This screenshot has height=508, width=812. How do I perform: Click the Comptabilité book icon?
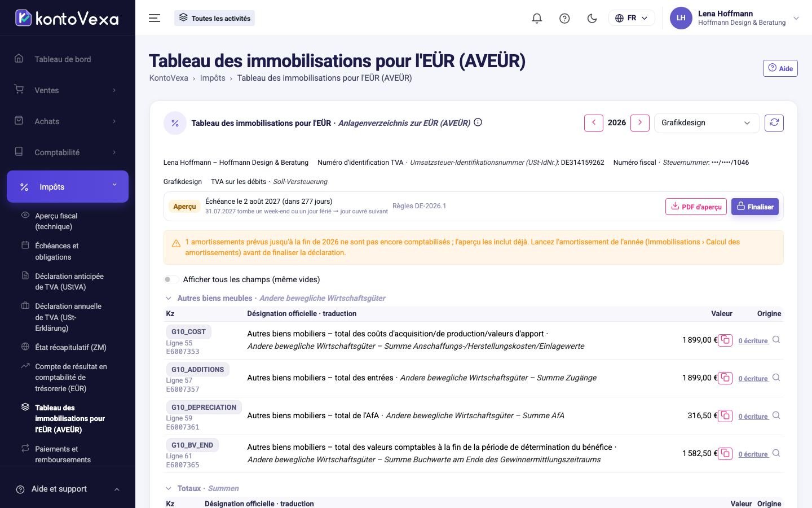19,151
